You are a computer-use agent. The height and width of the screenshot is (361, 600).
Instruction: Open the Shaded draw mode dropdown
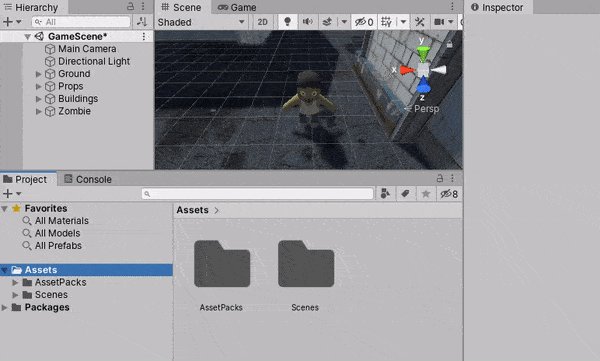pyautogui.click(x=201, y=22)
